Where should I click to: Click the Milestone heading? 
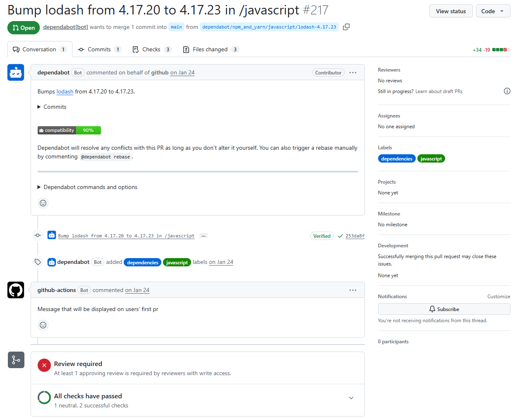tap(389, 214)
